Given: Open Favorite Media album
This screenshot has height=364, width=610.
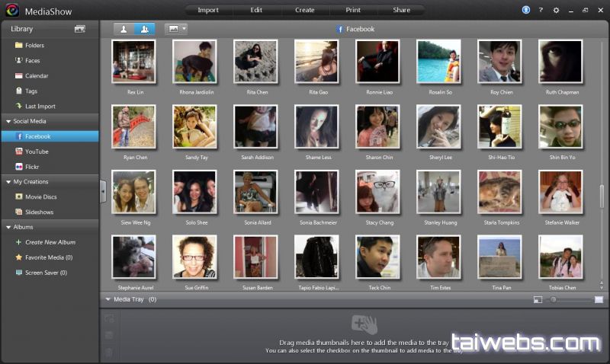Looking at the screenshot, I should [48, 257].
